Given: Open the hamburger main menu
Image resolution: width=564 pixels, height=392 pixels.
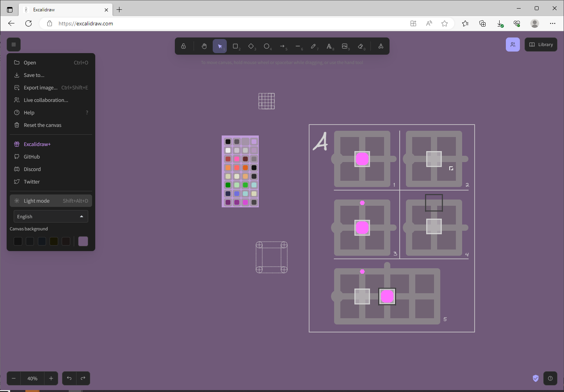Looking at the screenshot, I should (x=14, y=44).
